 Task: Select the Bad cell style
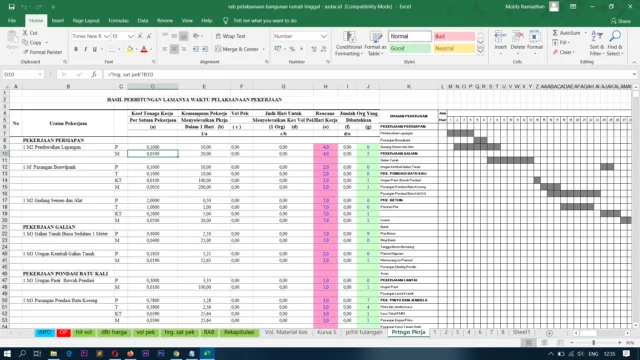tap(454, 36)
